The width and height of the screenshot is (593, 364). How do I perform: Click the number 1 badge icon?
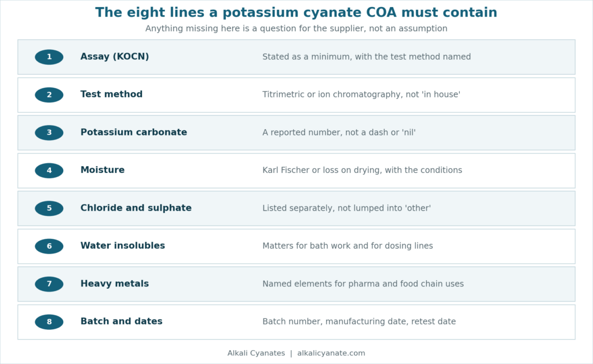coord(49,57)
